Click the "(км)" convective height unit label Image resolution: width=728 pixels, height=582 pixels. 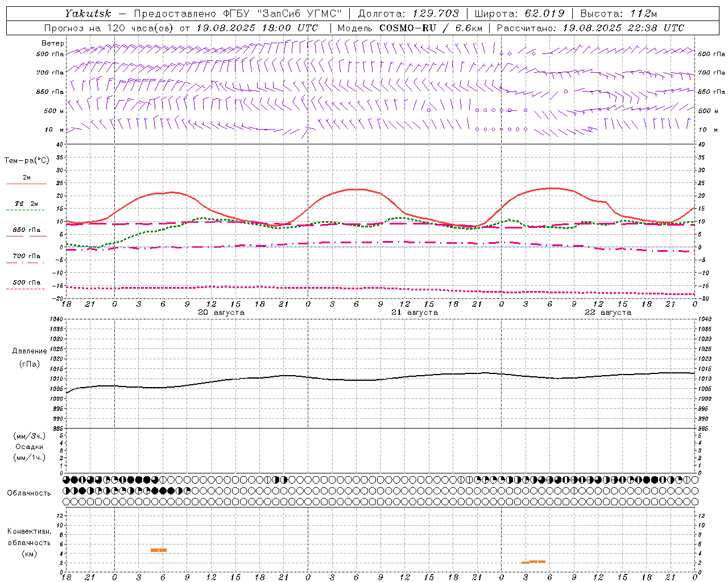pyautogui.click(x=30, y=554)
